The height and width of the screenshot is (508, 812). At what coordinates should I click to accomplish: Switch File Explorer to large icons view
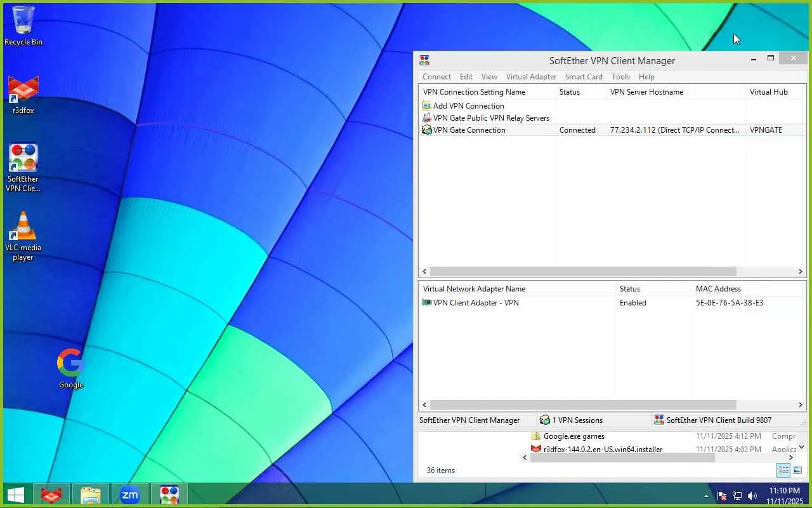pos(797,471)
